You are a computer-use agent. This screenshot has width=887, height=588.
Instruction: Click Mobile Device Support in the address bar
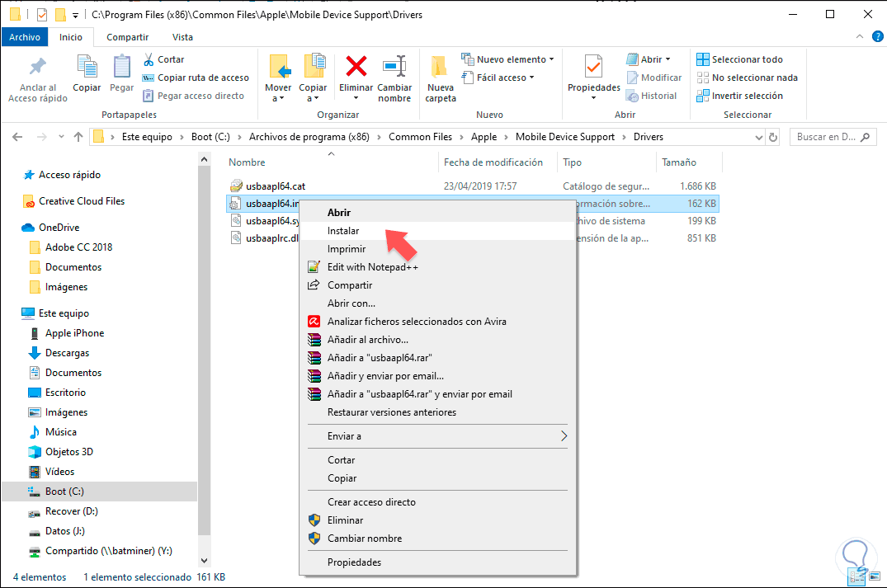point(564,137)
